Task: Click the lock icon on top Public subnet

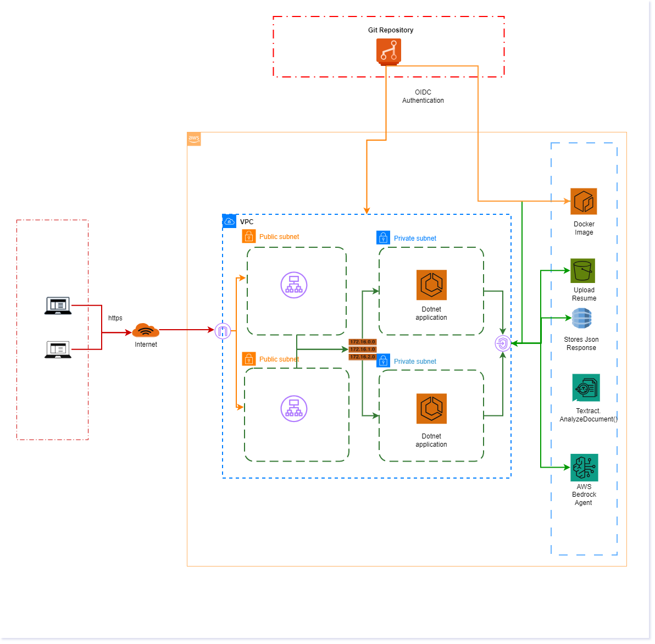Action: [248, 236]
